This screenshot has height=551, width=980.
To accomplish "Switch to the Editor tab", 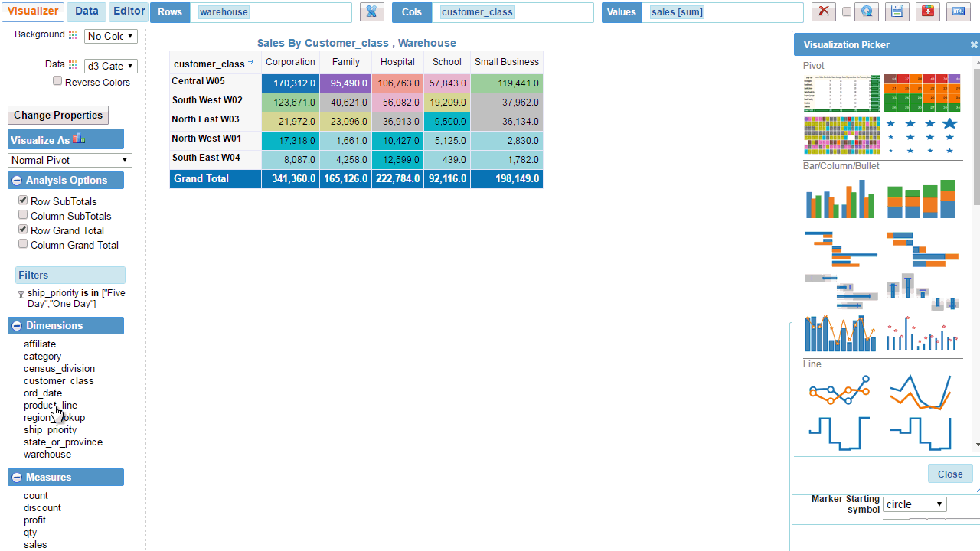I will 129,11.
